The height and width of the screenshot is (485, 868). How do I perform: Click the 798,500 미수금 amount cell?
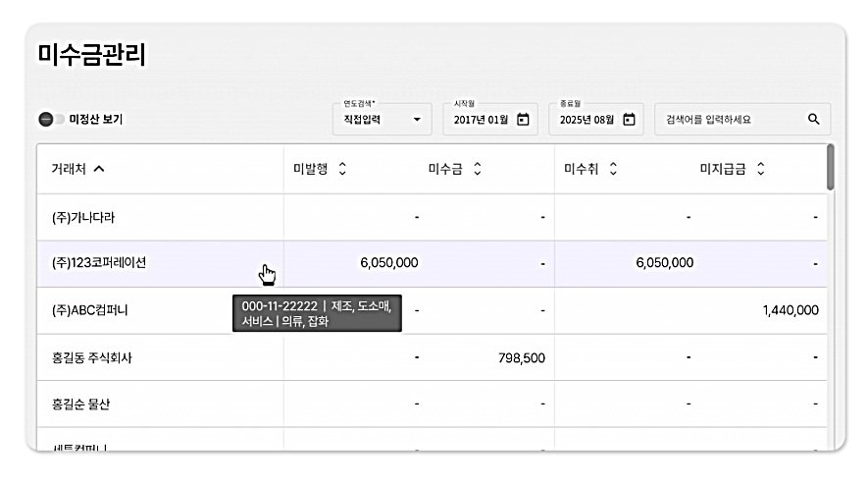(x=521, y=357)
